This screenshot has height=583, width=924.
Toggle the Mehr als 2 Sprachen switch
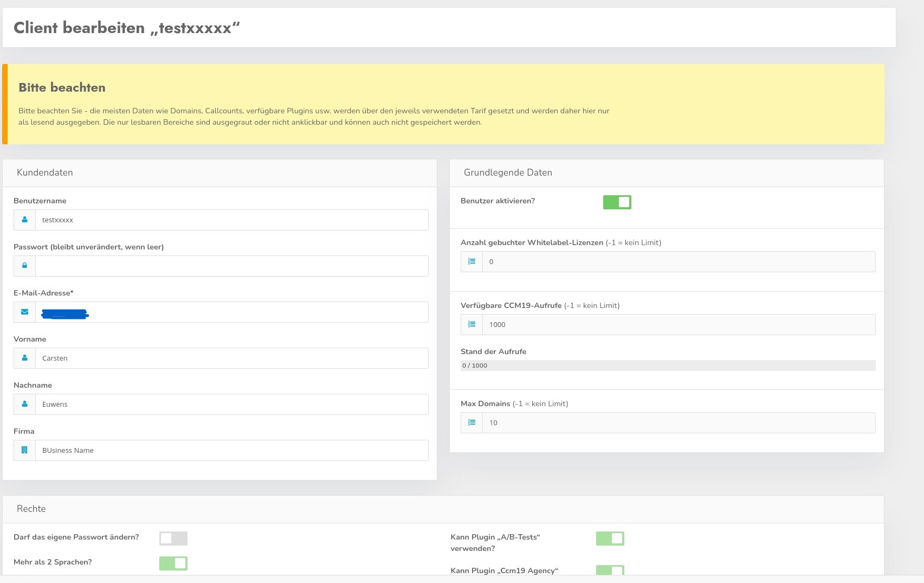(173, 563)
